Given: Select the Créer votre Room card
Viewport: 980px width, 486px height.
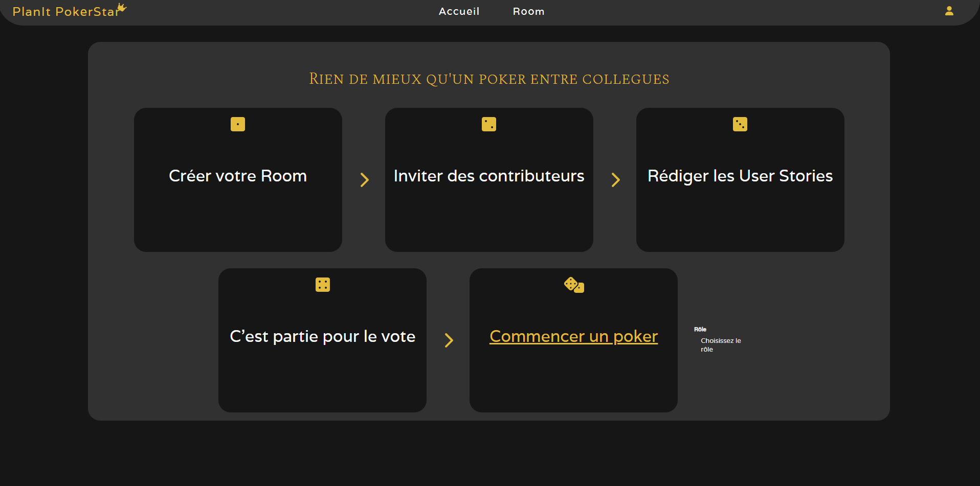Looking at the screenshot, I should point(238,180).
